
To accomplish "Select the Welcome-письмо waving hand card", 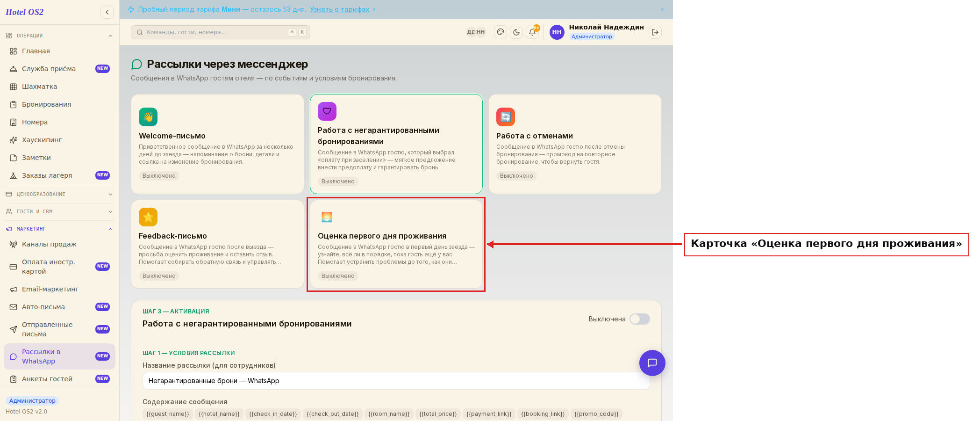I will coord(217,144).
